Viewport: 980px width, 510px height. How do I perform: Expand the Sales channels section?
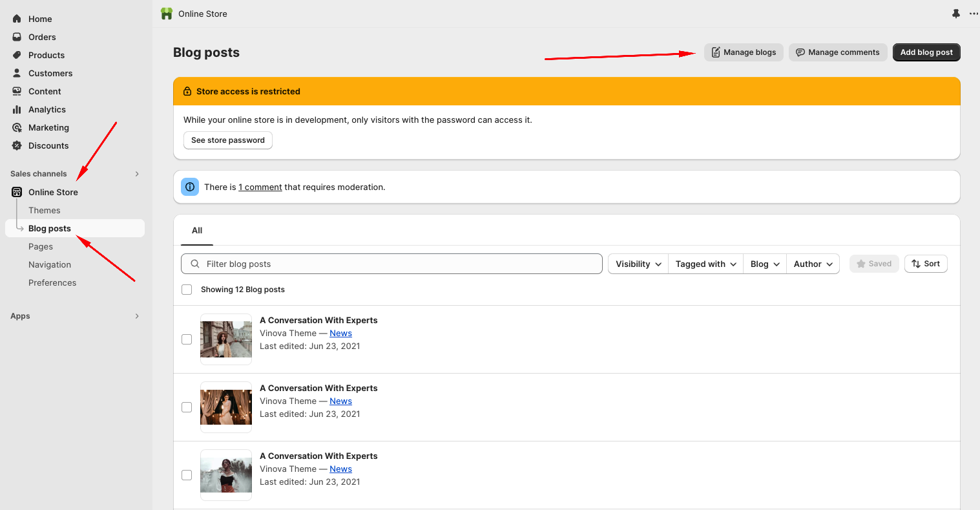tap(136, 173)
